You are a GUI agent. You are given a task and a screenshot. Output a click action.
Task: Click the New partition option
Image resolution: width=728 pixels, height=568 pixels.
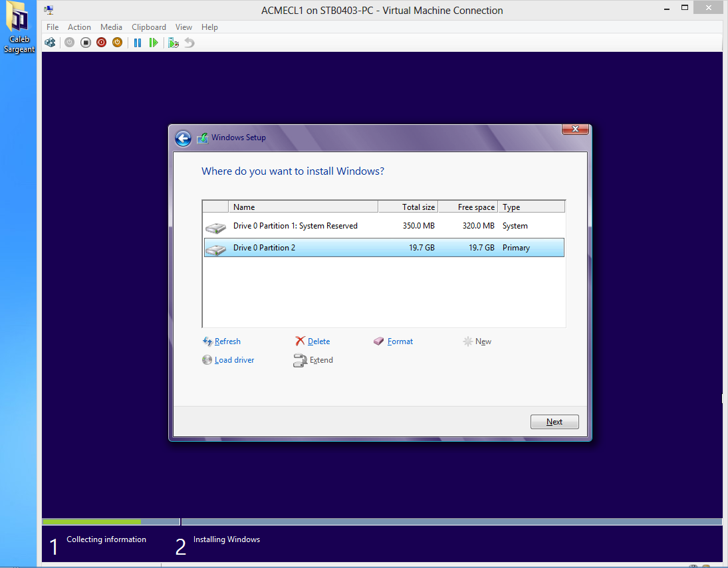(x=483, y=341)
